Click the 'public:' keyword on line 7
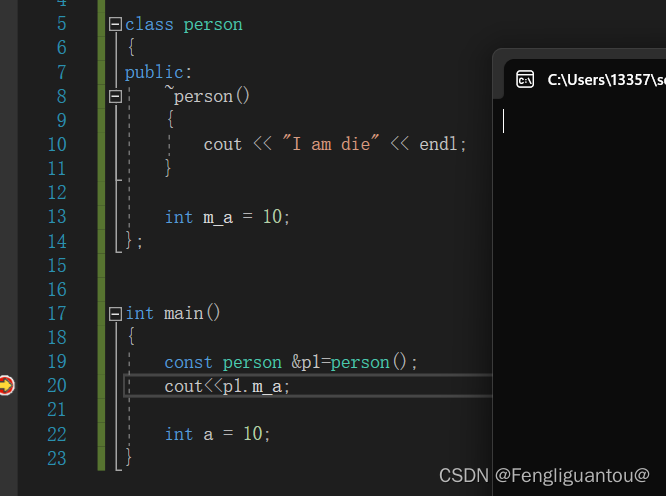Image resolution: width=666 pixels, height=496 pixels. click(x=158, y=72)
